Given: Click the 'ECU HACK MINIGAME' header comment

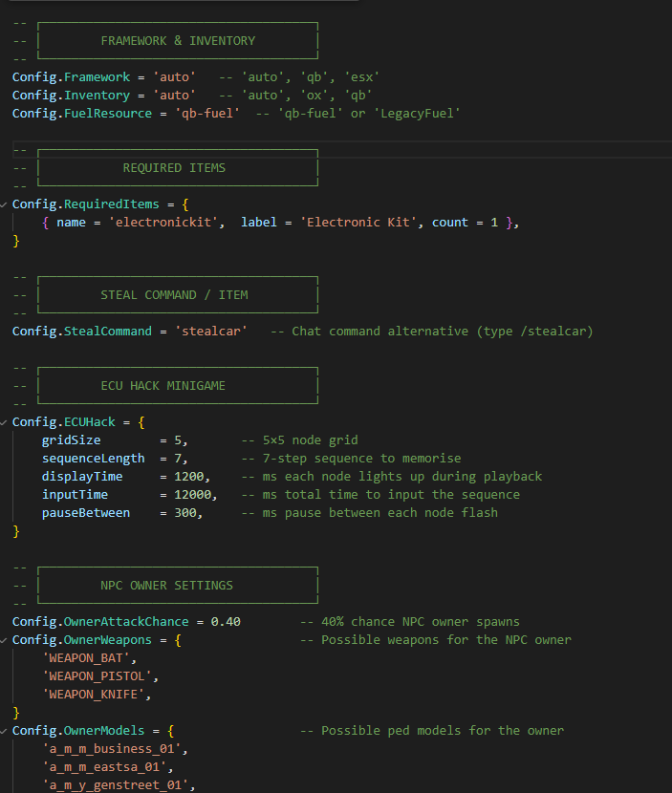Looking at the screenshot, I should pyautogui.click(x=163, y=386).
